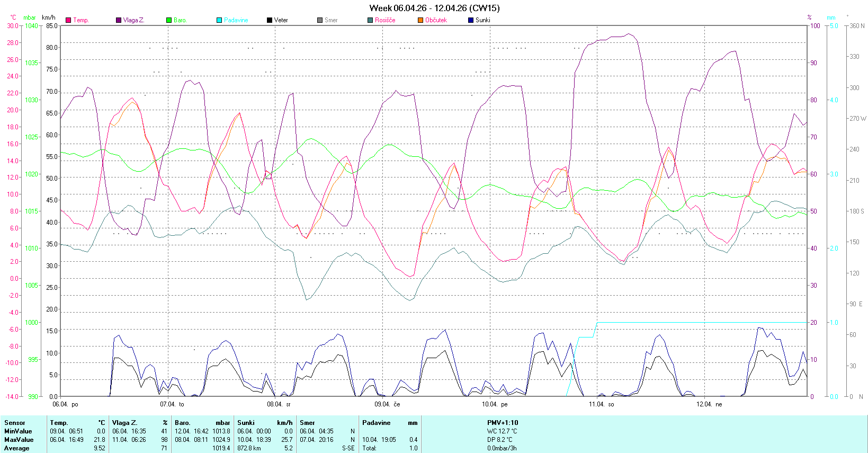The image size is (868, 453).
Task: Select the teal Rosišče legend square
Action: click(370, 20)
